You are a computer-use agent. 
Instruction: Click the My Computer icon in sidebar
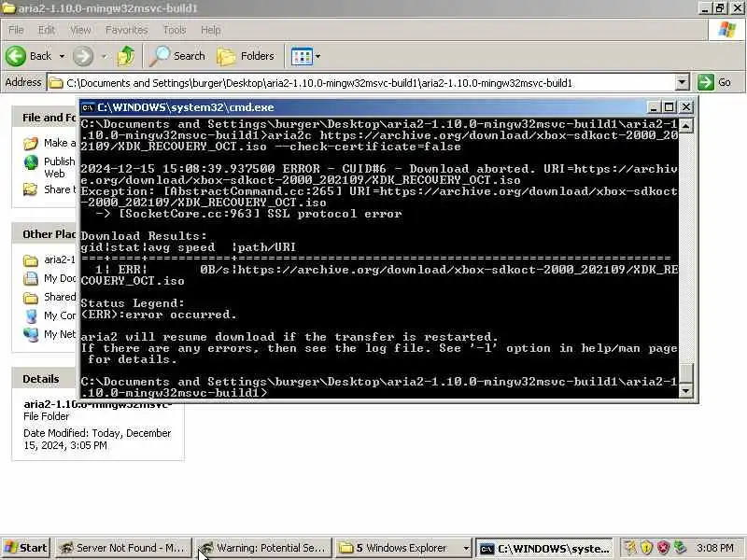tap(31, 315)
